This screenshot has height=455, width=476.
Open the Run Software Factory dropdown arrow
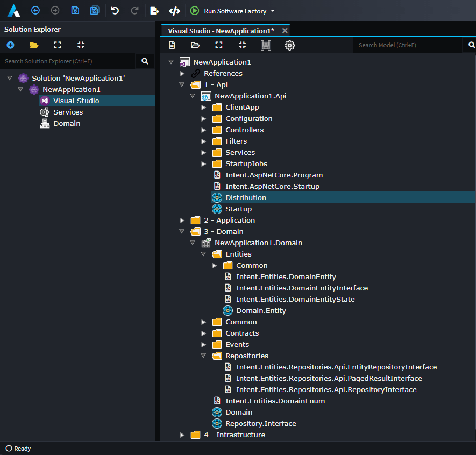click(x=273, y=11)
